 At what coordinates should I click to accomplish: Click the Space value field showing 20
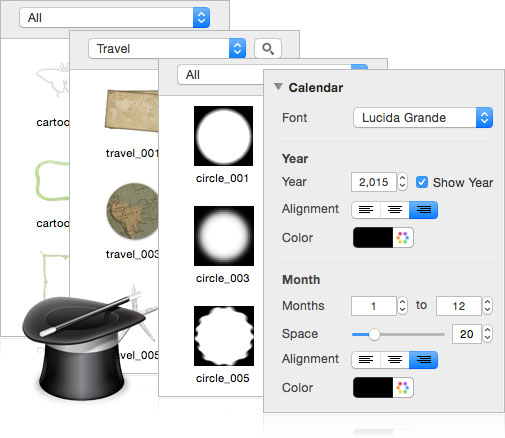[467, 334]
